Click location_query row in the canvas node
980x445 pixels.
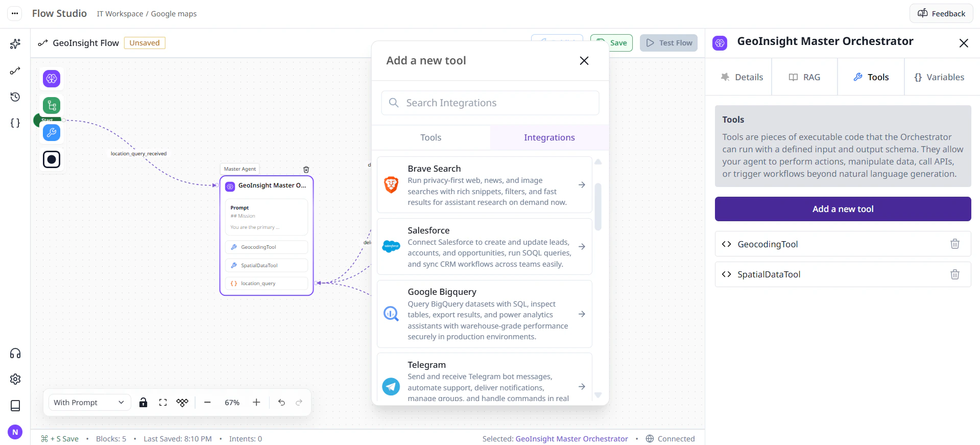pos(267,284)
